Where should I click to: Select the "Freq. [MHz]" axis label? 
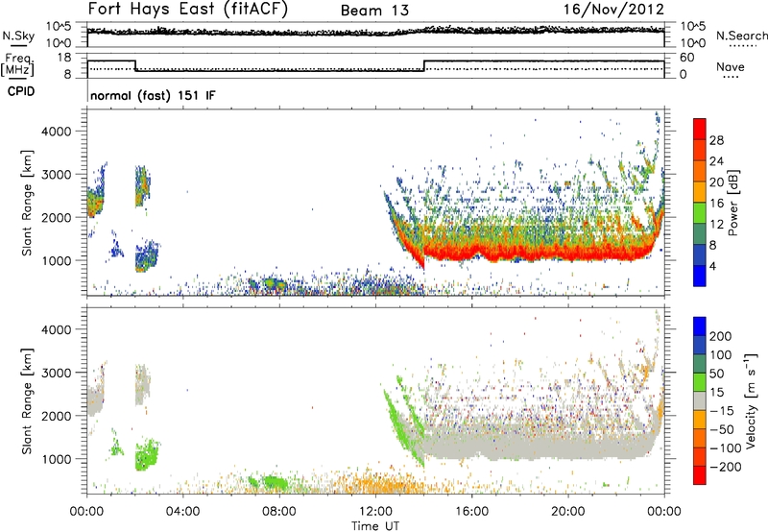pos(17,64)
